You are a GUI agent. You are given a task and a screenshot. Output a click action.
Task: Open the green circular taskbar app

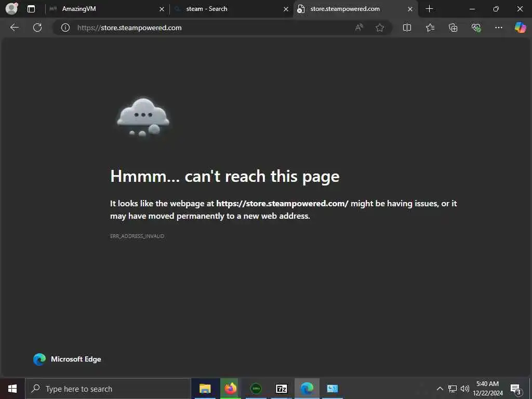click(x=256, y=389)
